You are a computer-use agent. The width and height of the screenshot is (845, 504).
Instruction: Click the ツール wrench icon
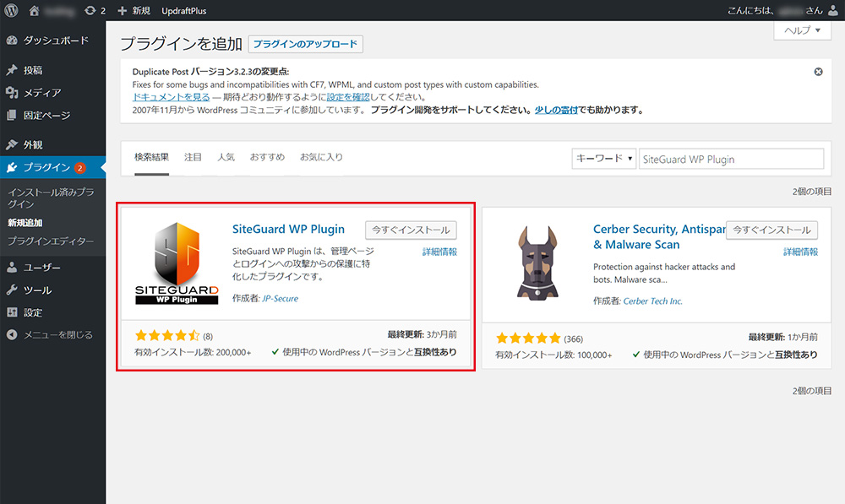(12, 290)
